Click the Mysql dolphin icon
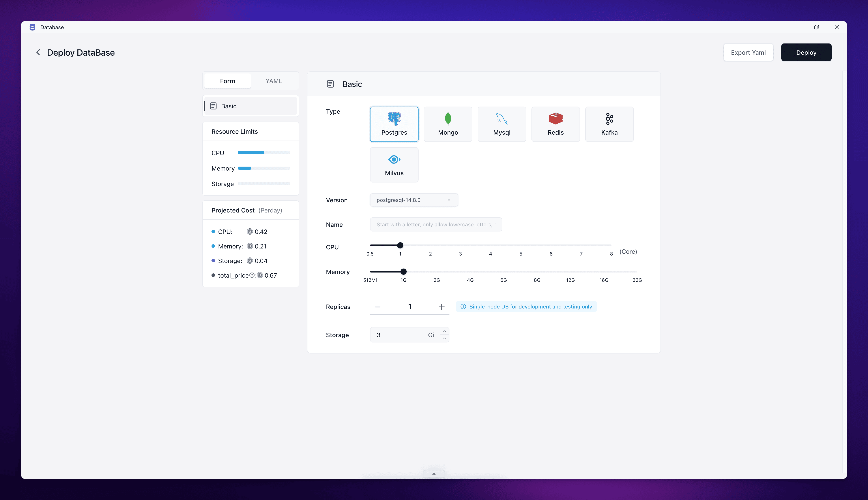This screenshot has height=500, width=868. (x=502, y=118)
